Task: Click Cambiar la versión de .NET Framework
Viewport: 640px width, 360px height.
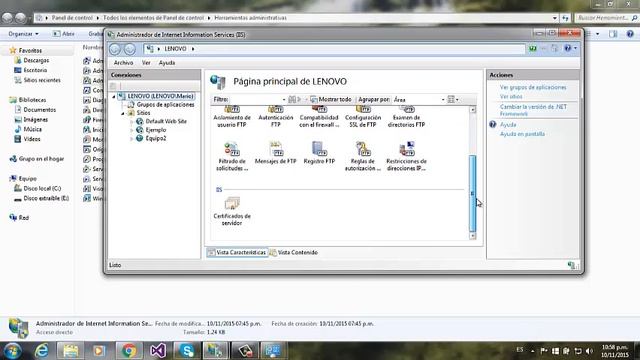Action: click(x=533, y=110)
